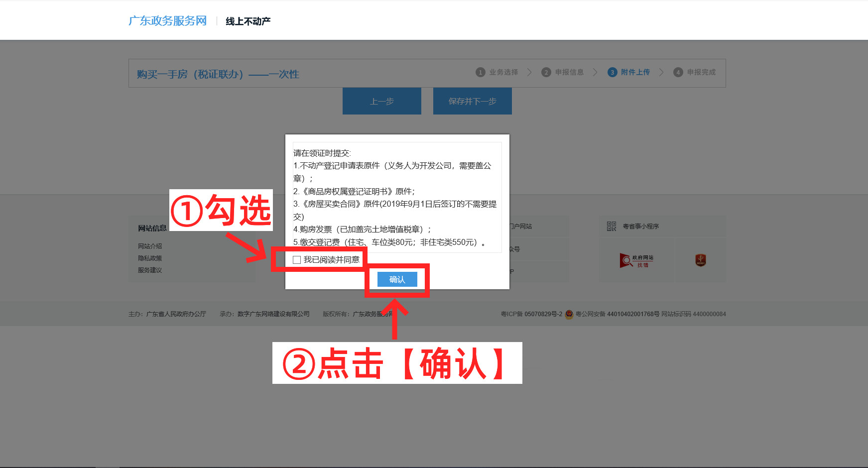The image size is (868, 468).
Task: Select the 申报信息 step label
Action: point(569,72)
